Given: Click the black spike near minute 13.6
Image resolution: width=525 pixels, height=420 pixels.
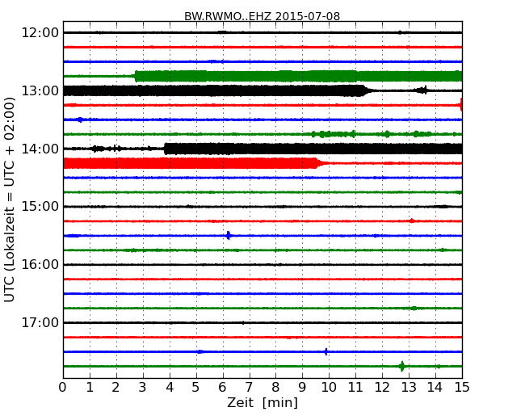Looking at the screenshot, I should click(x=425, y=90).
